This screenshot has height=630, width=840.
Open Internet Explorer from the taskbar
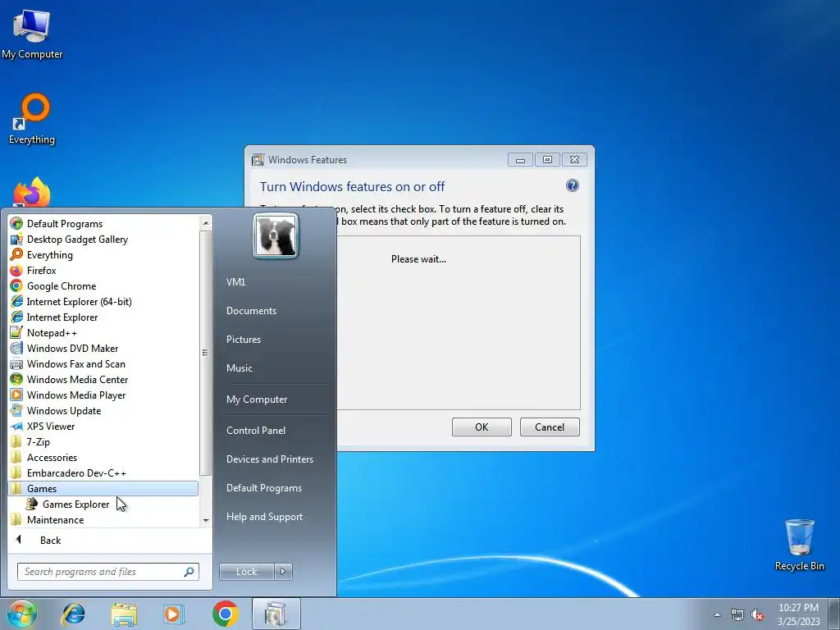[73, 614]
